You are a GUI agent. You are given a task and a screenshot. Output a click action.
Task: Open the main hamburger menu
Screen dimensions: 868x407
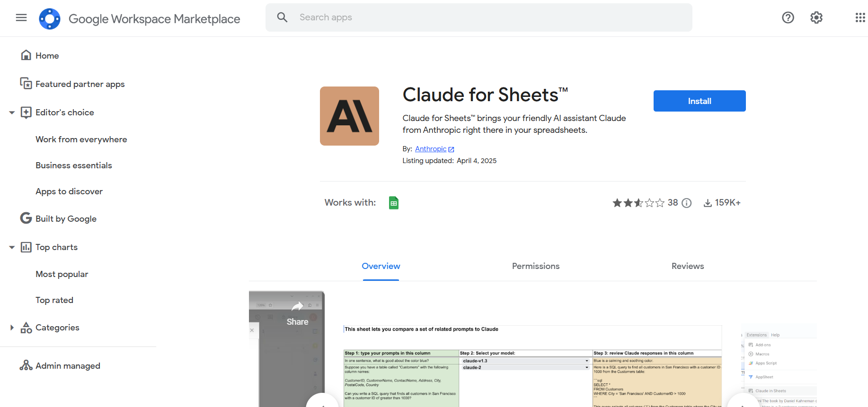pos(21,17)
